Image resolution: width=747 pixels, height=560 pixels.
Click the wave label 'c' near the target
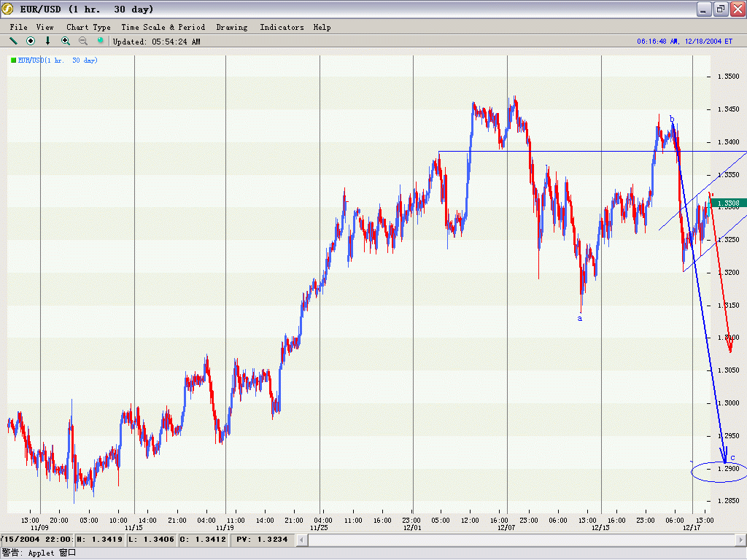(732, 458)
